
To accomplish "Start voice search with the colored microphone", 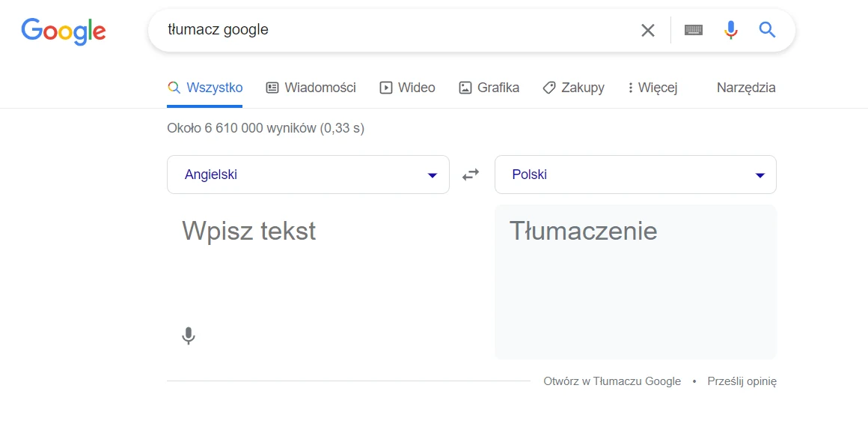I will coord(731,31).
